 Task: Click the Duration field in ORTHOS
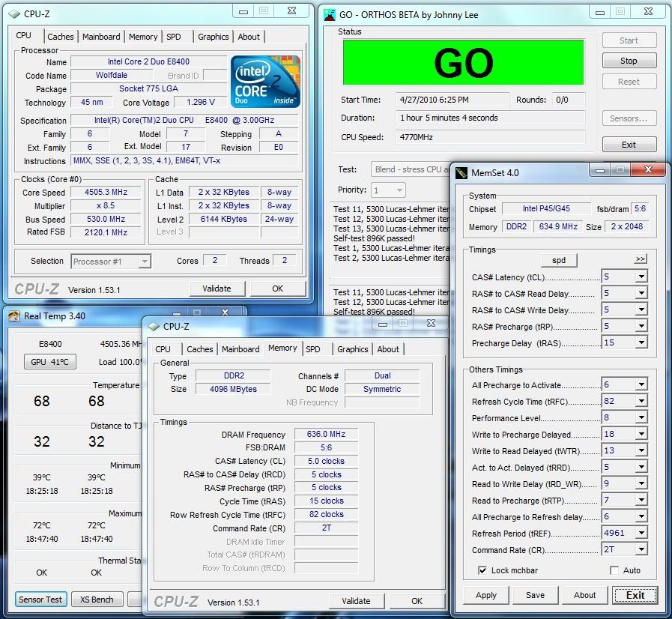pyautogui.click(x=490, y=118)
